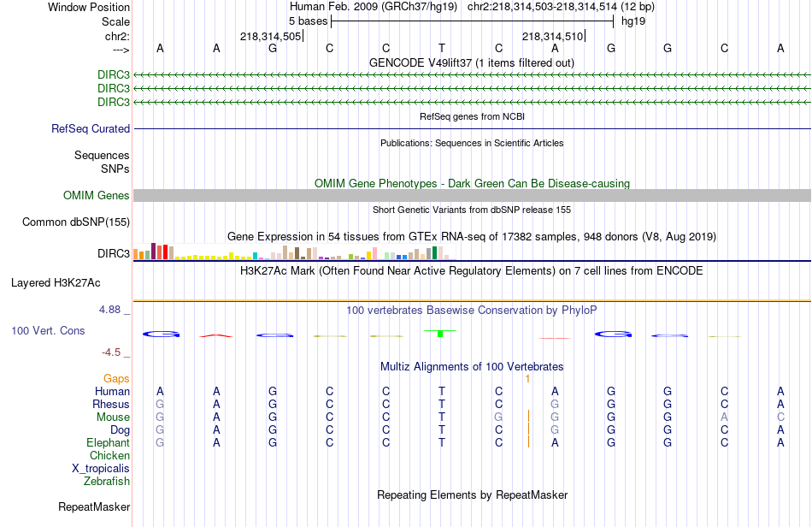Open OMIM Gene Phenotypes track title
This screenshot has height=527, width=812.
pyautogui.click(x=472, y=183)
